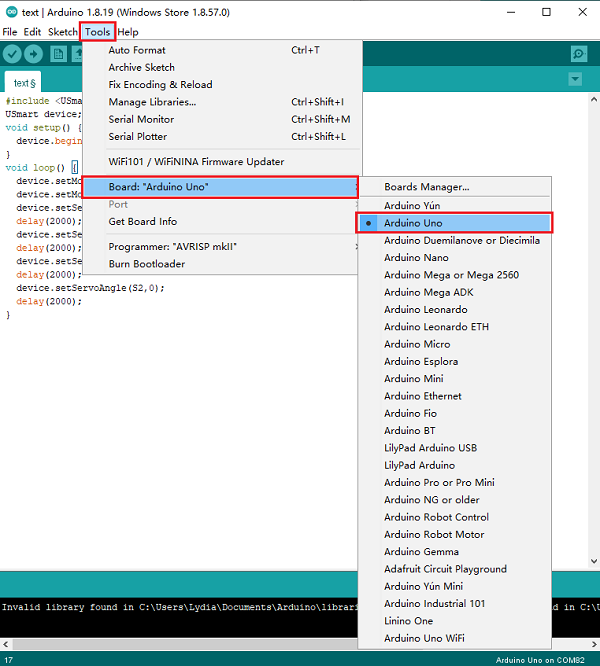Click the New sketch toolbar icon
Image resolution: width=600 pixels, height=666 pixels.
pos(58,54)
